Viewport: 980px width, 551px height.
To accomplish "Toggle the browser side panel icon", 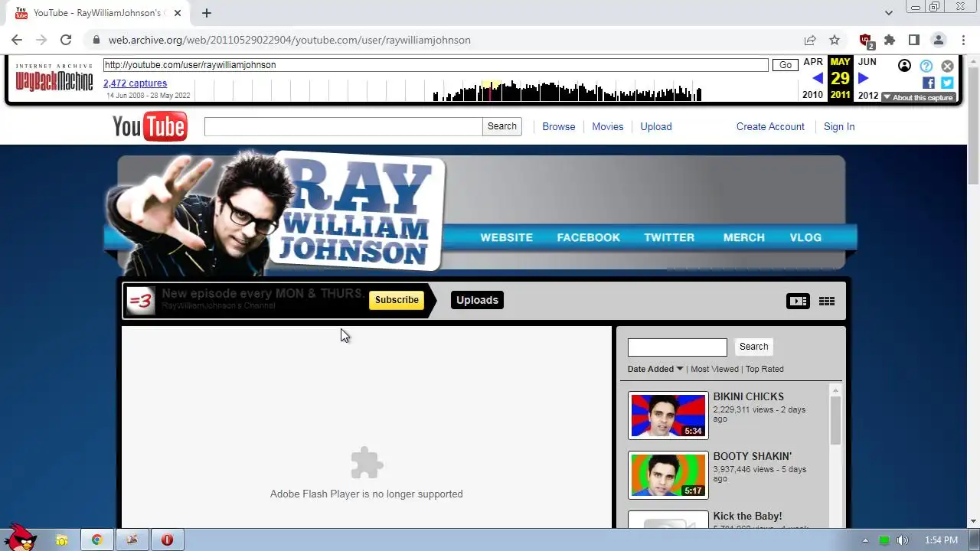I will [x=914, y=40].
